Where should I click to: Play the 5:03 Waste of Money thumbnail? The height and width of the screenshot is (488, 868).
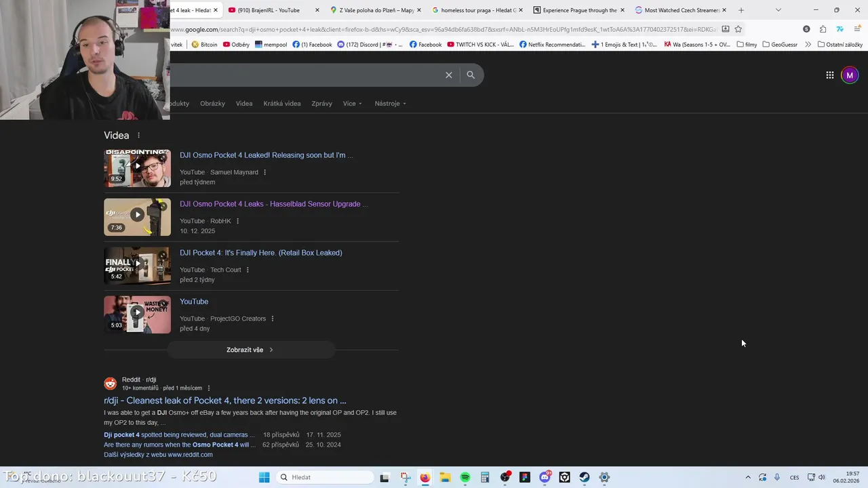pyautogui.click(x=137, y=314)
